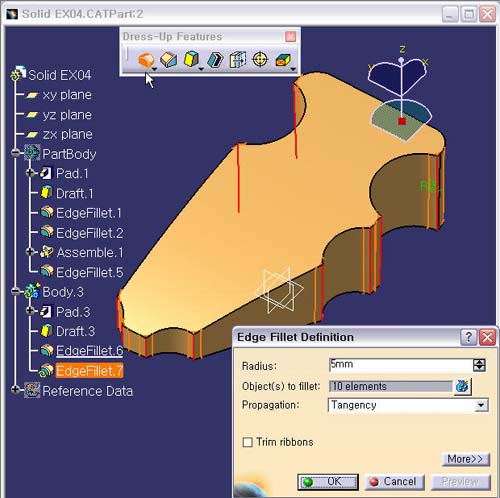Expand the Pad.1 tree node
The width and height of the screenshot is (500, 498).
[30, 173]
